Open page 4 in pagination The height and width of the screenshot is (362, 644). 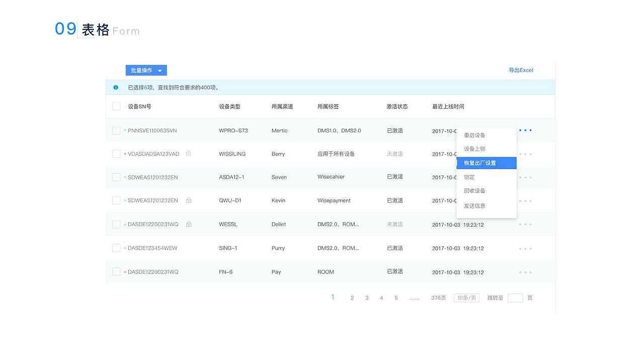(381, 298)
